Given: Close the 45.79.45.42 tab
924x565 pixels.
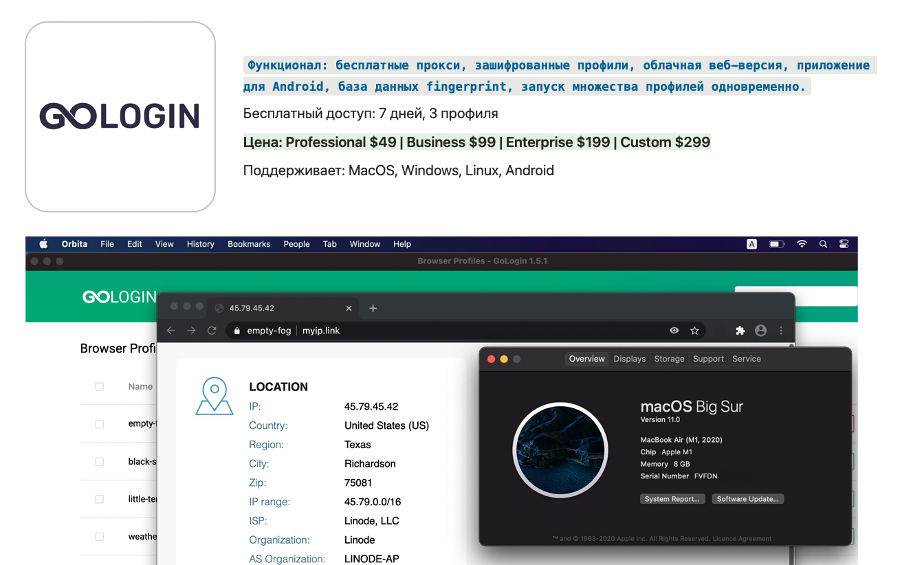Looking at the screenshot, I should click(349, 308).
